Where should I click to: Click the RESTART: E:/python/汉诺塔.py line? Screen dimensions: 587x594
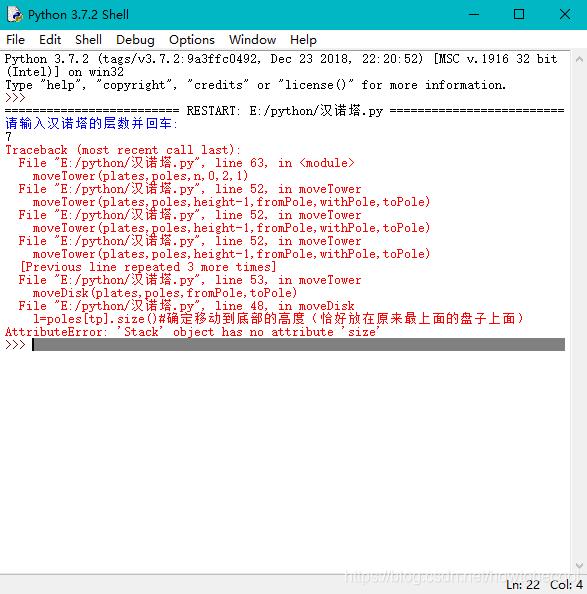coord(284,111)
